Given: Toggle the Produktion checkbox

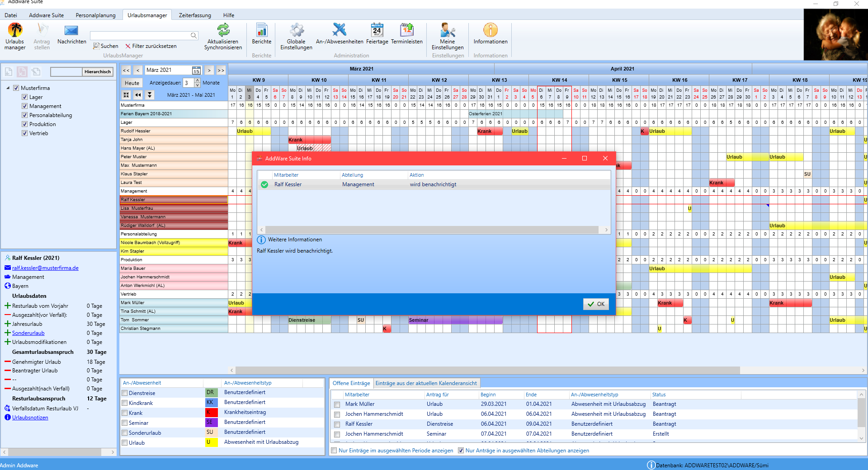Looking at the screenshot, I should [25, 124].
